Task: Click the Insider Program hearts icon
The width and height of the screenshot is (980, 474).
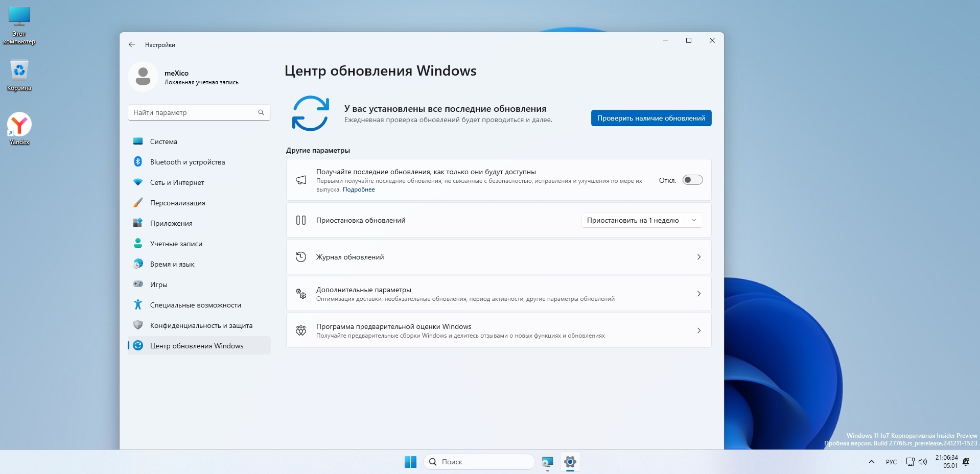Action: (x=301, y=330)
